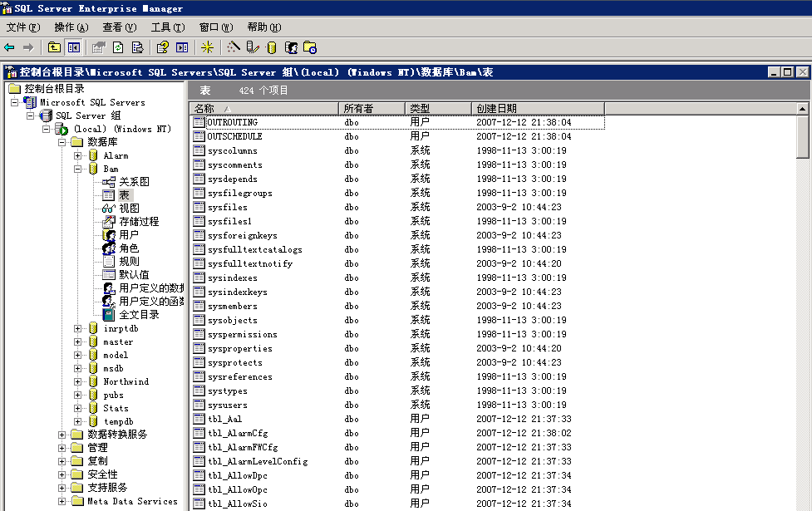Screen dimensions: 812x511
Task: Sort by the 名称 column header
Action: [x=263, y=108]
